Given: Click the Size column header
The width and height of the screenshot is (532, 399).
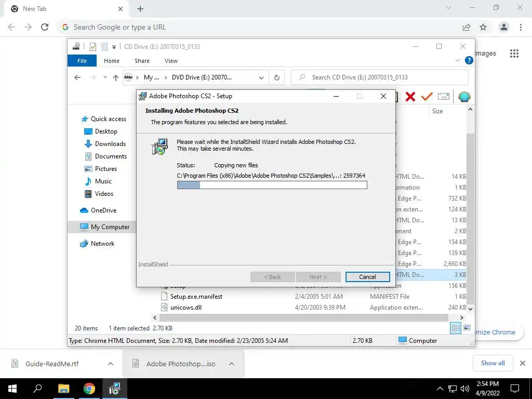Looking at the screenshot, I should pos(437,111).
